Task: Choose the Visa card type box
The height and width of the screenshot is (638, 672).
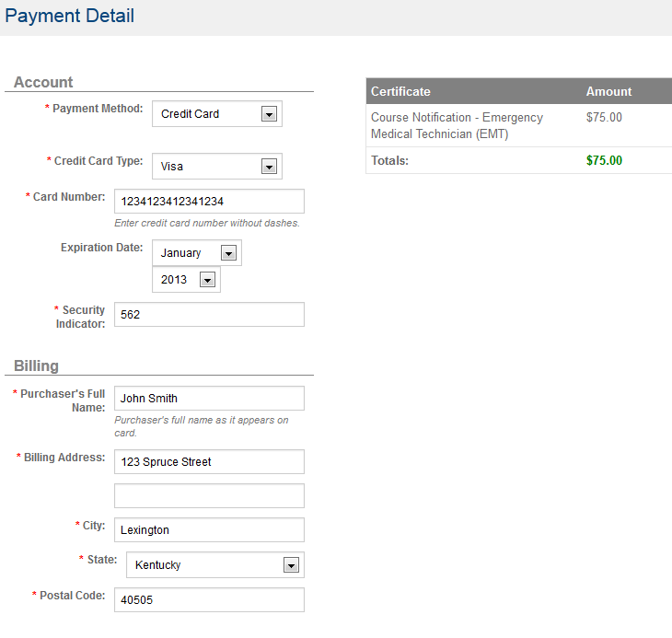Action: [x=217, y=167]
